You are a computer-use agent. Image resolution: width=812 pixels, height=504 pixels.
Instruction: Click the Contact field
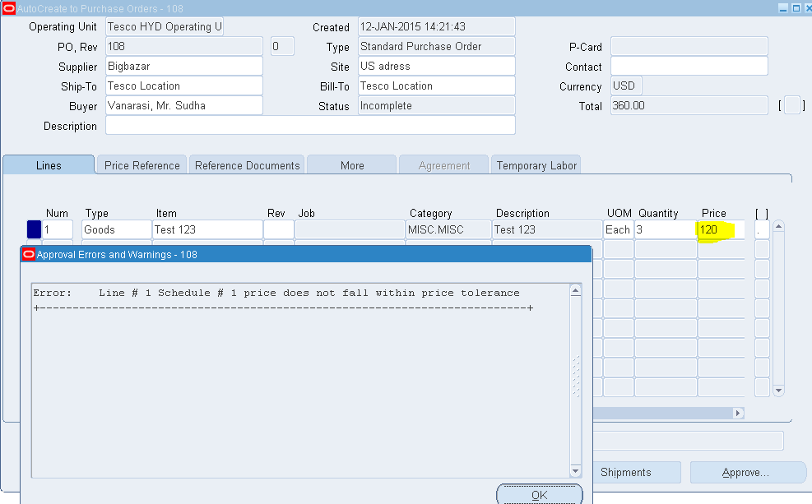[x=689, y=67]
